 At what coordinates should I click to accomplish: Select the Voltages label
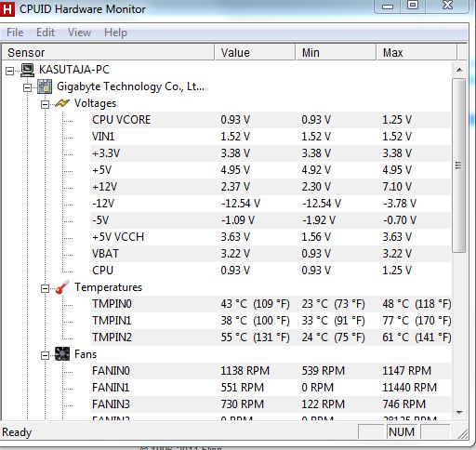(x=95, y=103)
